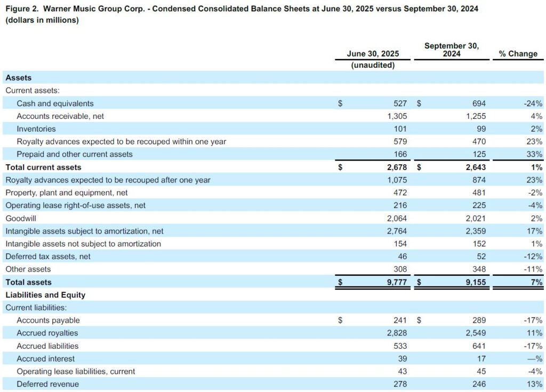Select the 33% change for prepaid assets

[534, 154]
